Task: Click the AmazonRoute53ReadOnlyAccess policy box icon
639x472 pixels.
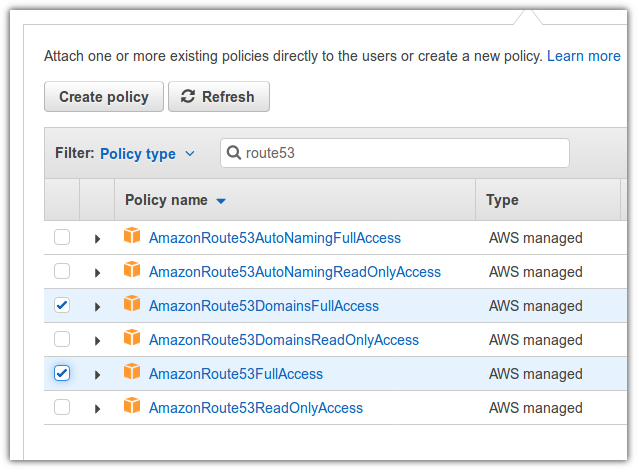Action: 132,405
